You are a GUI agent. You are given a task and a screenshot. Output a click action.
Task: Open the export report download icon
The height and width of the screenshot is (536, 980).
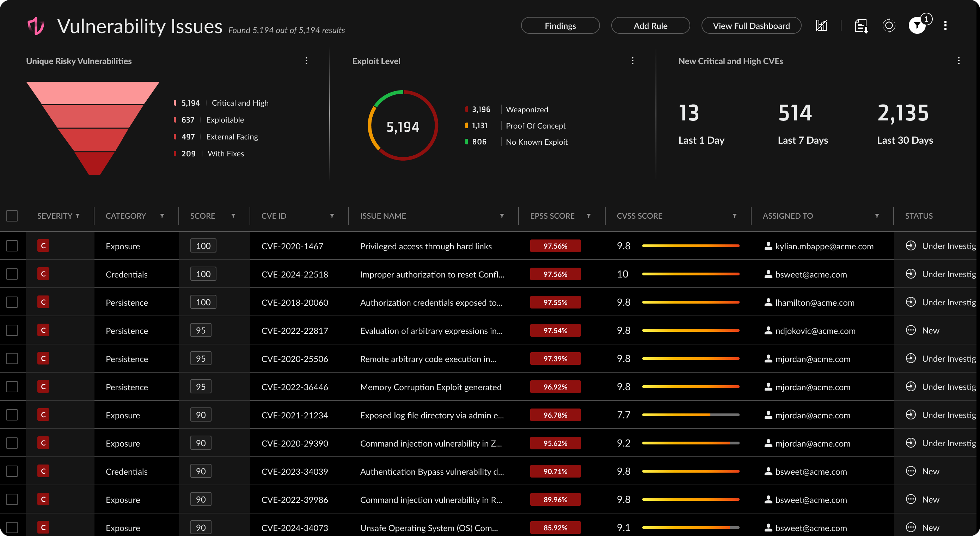pyautogui.click(x=861, y=25)
